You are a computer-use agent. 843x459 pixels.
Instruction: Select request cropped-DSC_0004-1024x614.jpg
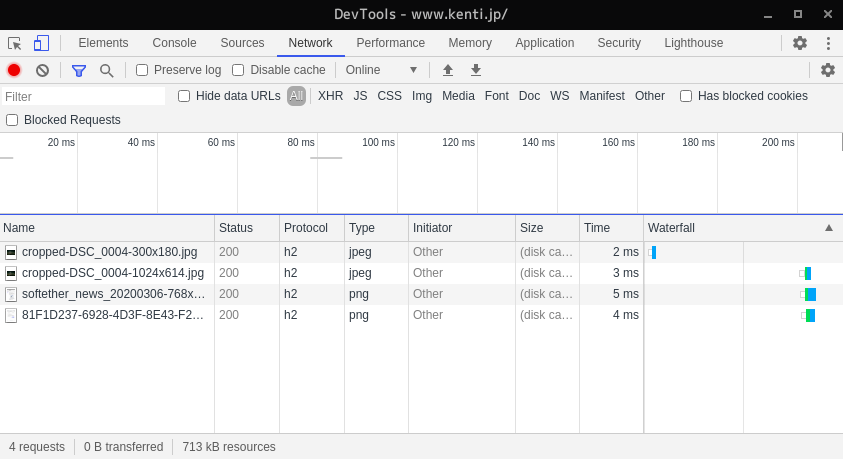tap(113, 273)
